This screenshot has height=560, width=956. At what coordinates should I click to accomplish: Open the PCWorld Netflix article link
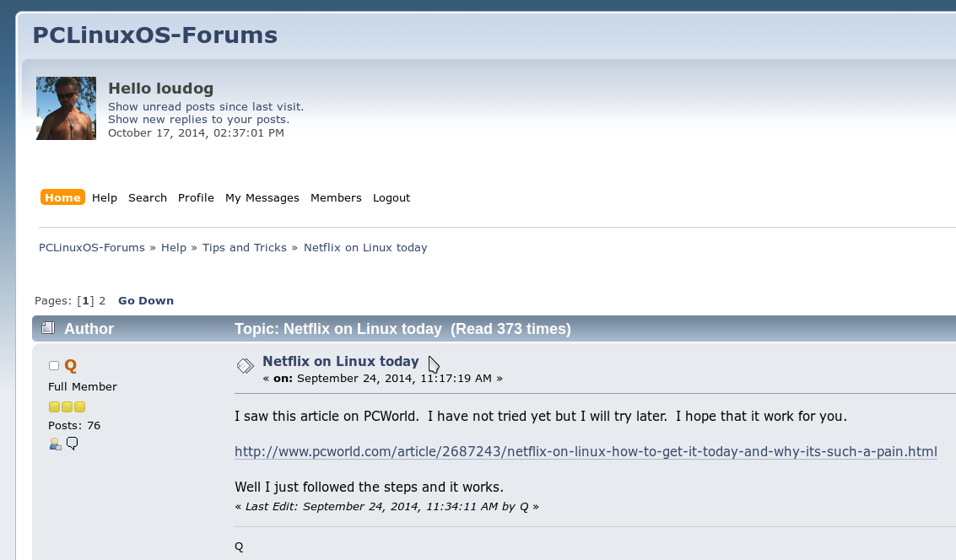point(586,451)
